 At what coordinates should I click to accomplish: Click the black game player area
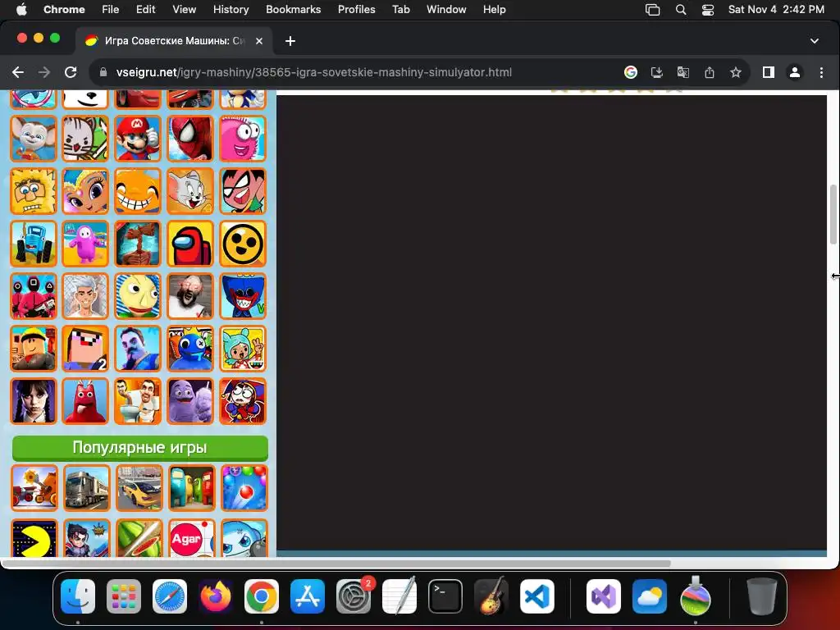552,322
